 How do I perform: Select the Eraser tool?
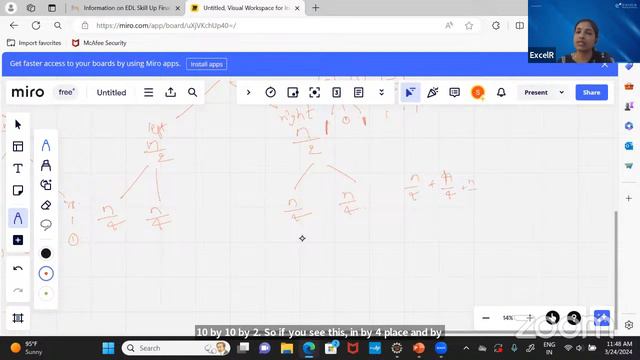pyautogui.click(x=46, y=205)
